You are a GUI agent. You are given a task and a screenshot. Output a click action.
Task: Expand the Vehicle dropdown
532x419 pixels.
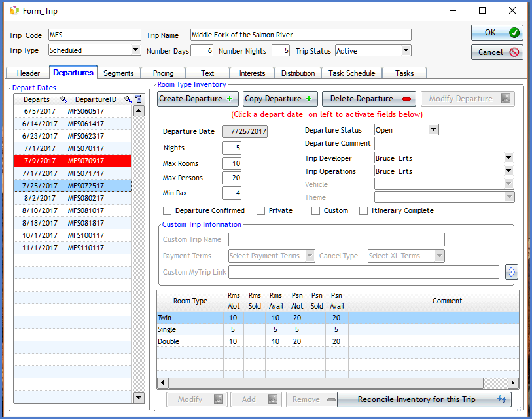tap(508, 184)
